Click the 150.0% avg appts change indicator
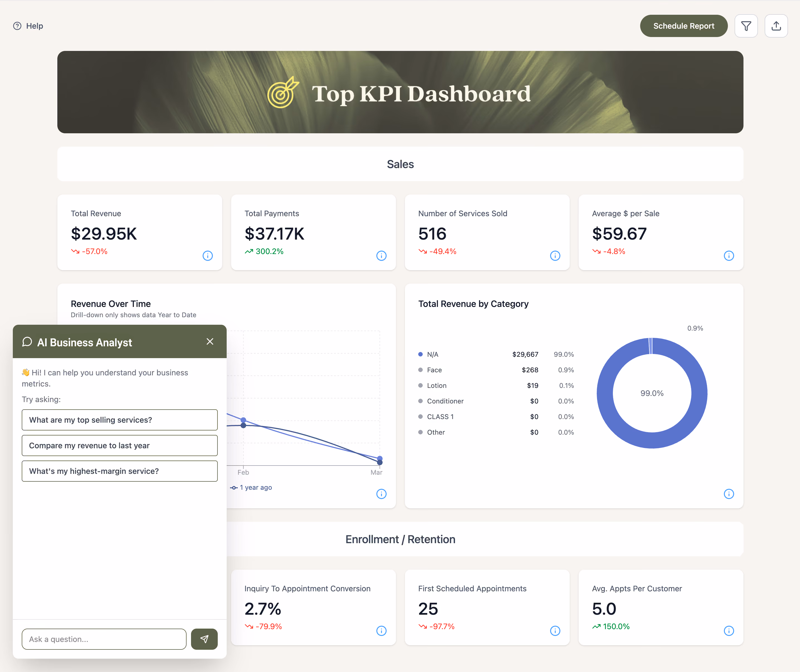 [x=611, y=627]
